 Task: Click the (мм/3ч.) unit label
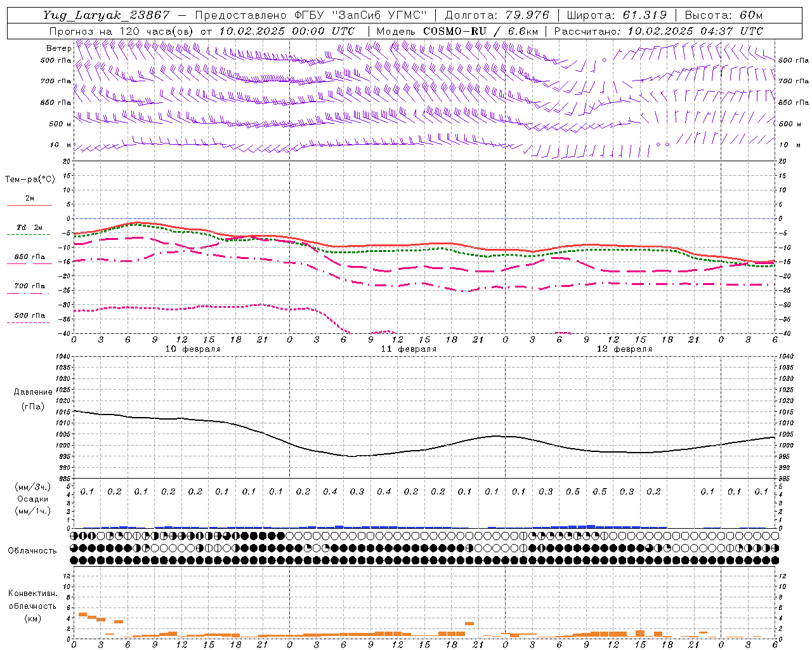click(x=33, y=487)
